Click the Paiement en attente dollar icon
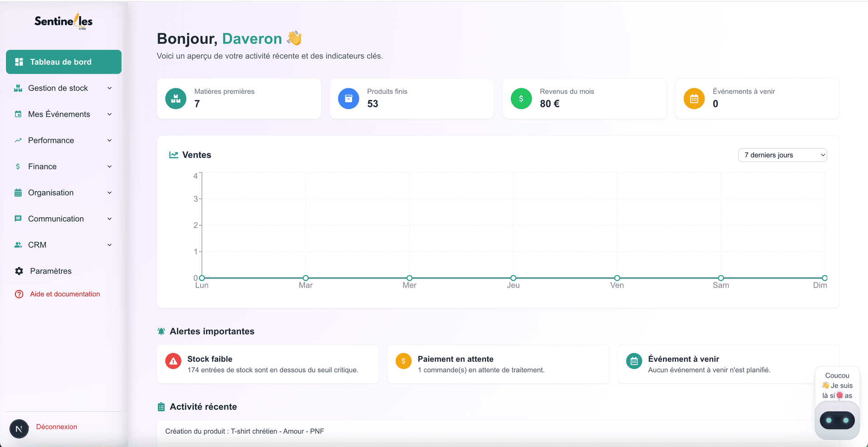Viewport: 868px width, 447px height. (403, 361)
